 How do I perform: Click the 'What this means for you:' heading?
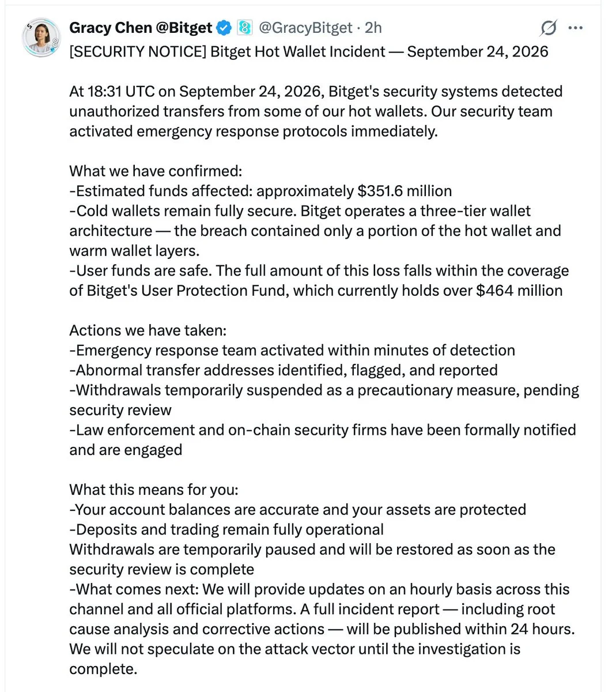[x=154, y=490]
